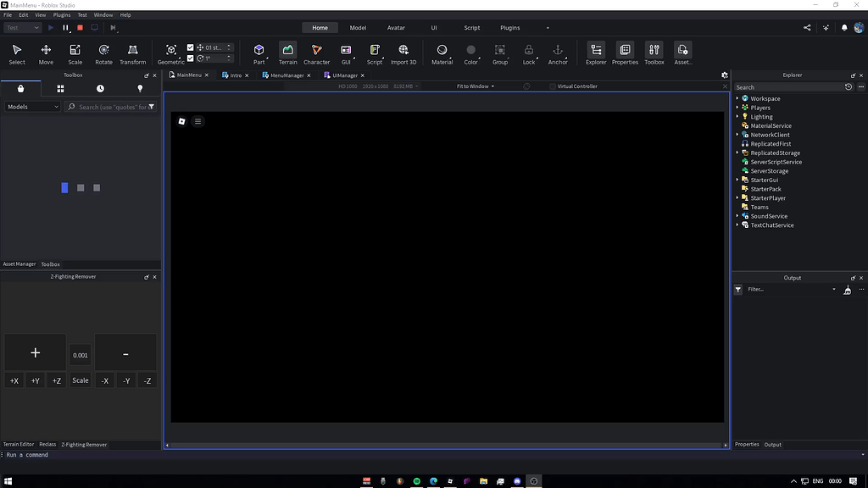Toggle the rotate snapping checkbox
The height and width of the screenshot is (488, 868).
190,58
